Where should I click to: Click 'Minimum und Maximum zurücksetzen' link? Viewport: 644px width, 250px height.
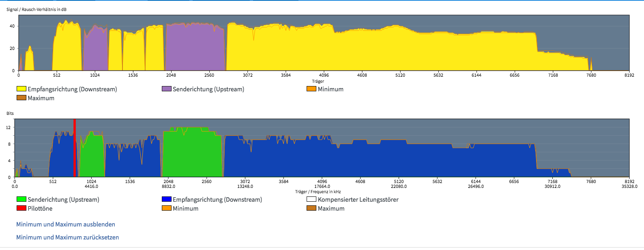coord(68,237)
